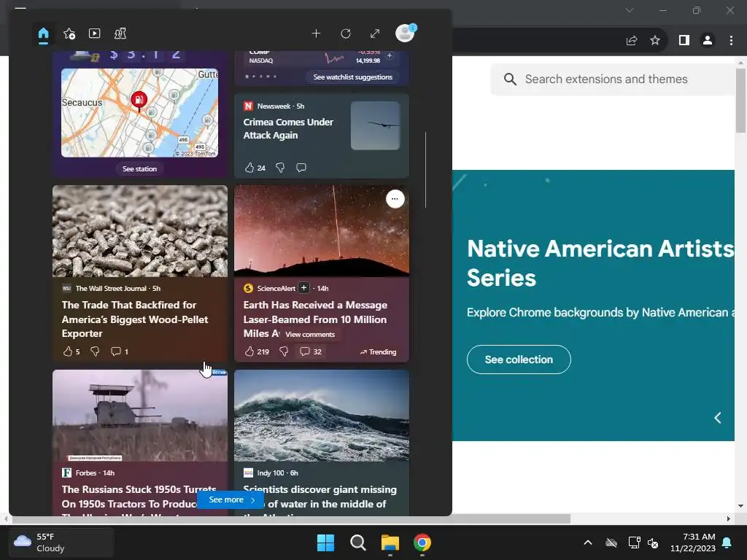Open the Play games tab icon
The image size is (747, 560).
point(120,34)
